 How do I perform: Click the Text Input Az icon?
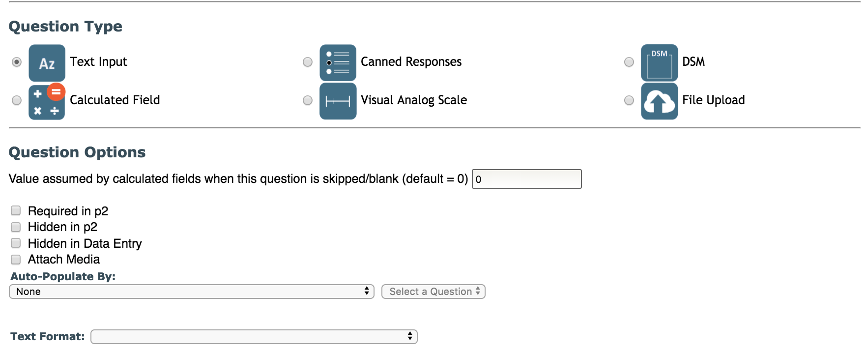coord(47,63)
